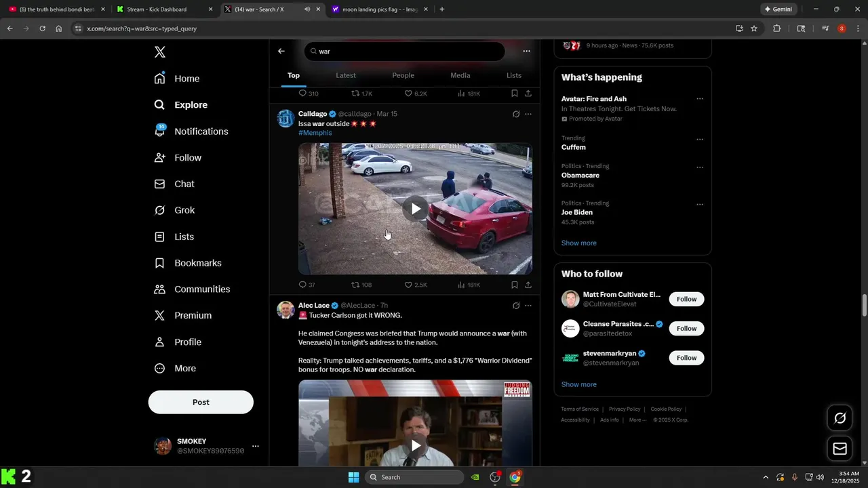Screen dimensions: 868x488
Task: Open Lists in the sidebar
Action: click(174, 237)
